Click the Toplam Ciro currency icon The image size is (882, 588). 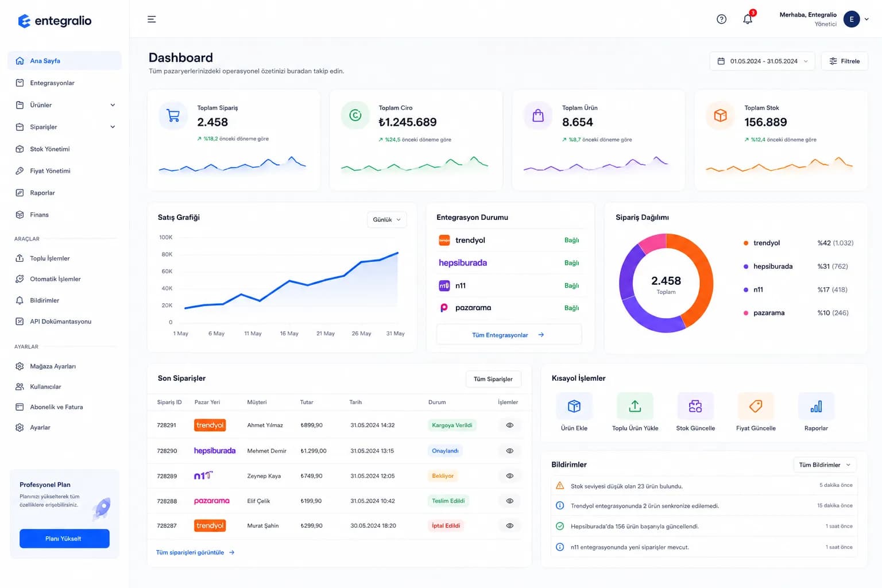coord(355,115)
